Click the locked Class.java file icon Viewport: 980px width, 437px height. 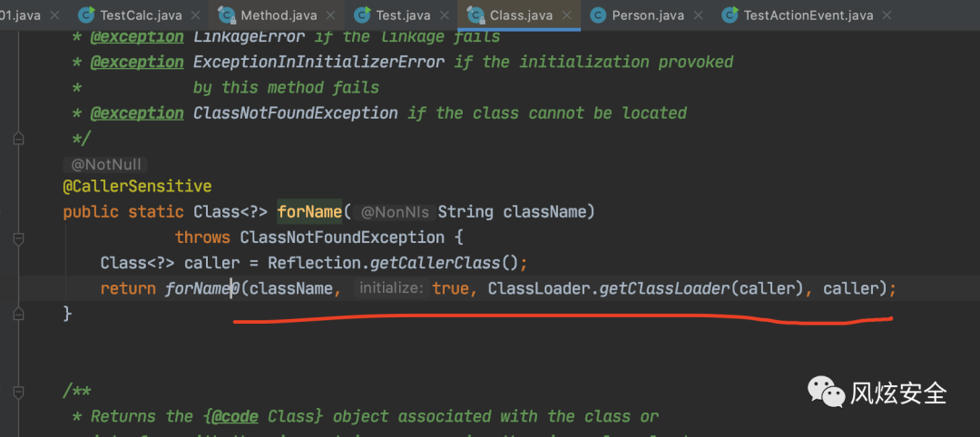pyautogui.click(x=475, y=15)
